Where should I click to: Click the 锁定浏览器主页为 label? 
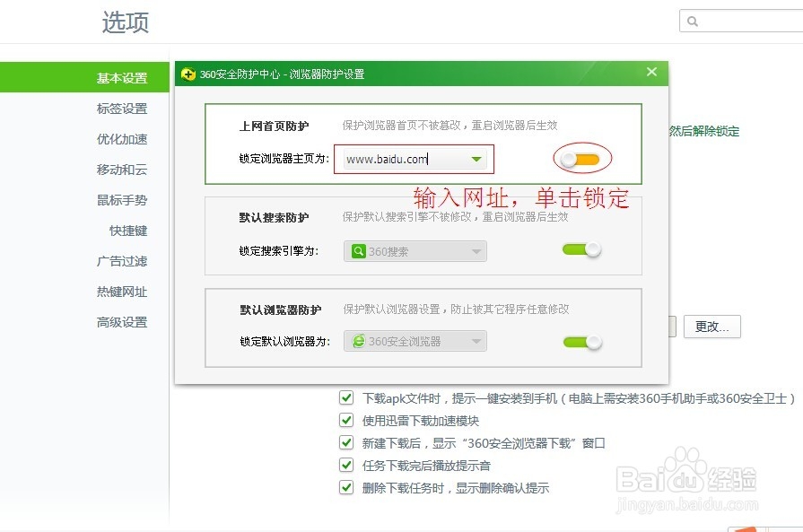[284, 159]
